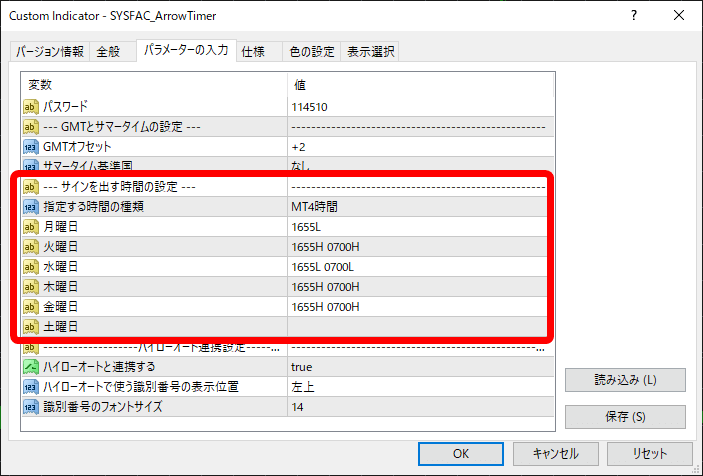Close the Custom Indicator dialog
The height and width of the screenshot is (476, 703).
pos(679,16)
